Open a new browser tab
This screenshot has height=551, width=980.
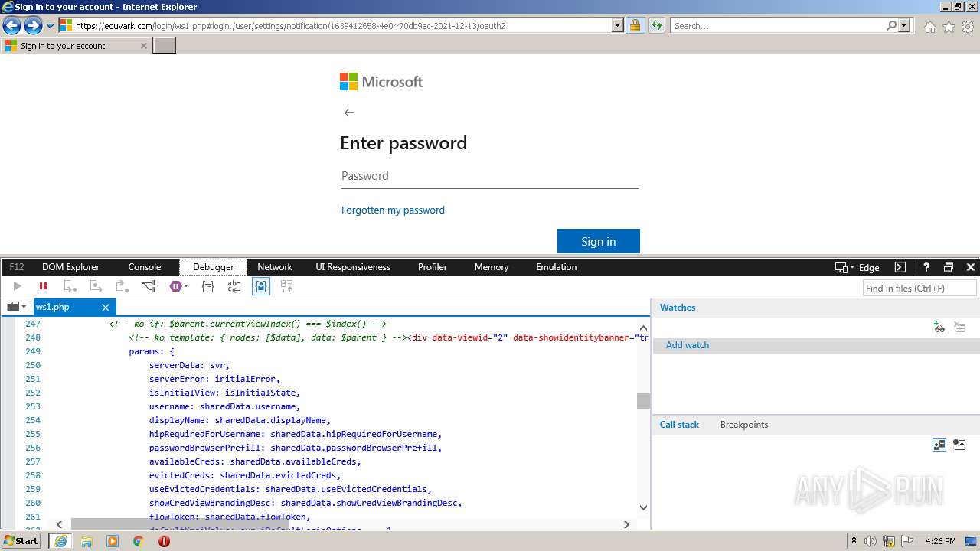click(165, 45)
